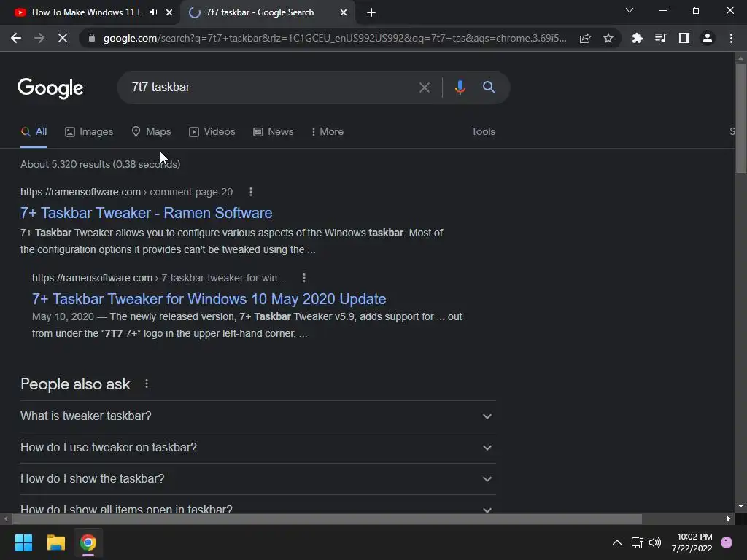Open Chrome three-dot menu

[731, 38]
